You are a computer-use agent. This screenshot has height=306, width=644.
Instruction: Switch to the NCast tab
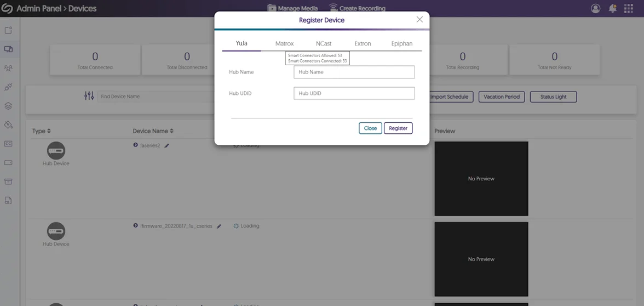point(324,43)
